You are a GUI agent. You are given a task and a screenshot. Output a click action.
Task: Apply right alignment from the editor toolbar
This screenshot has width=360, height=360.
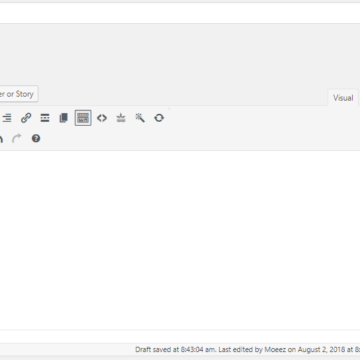(x=6, y=118)
